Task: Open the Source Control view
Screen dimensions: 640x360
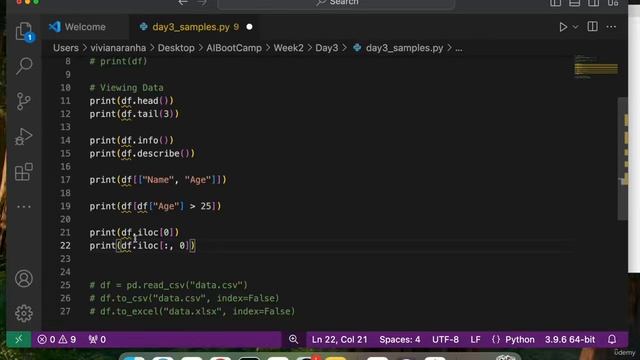Action: (x=24, y=101)
